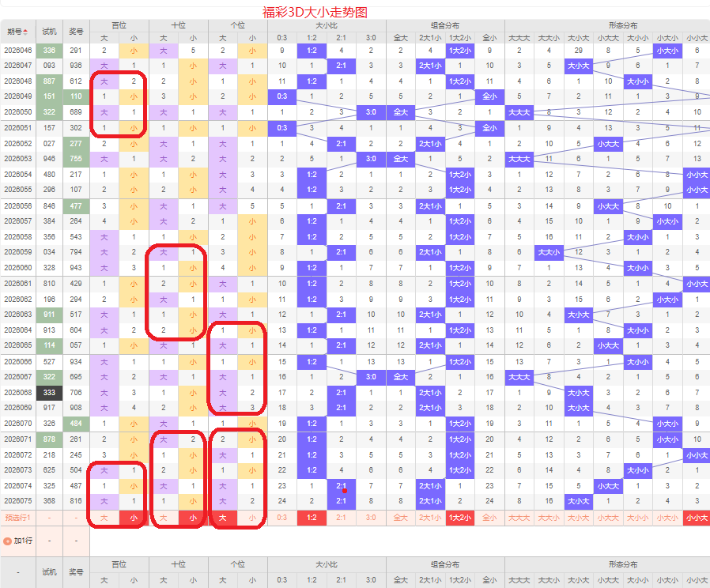710x588 pixels.
Task: Click issue number 2026068
Action: (x=18, y=393)
